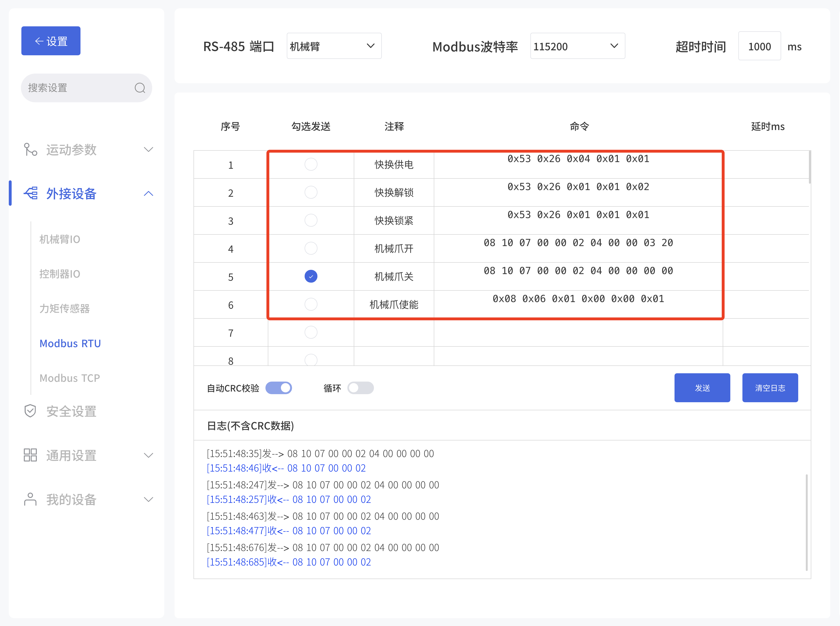Click log entry at 15:51:48:247 发

323,485
